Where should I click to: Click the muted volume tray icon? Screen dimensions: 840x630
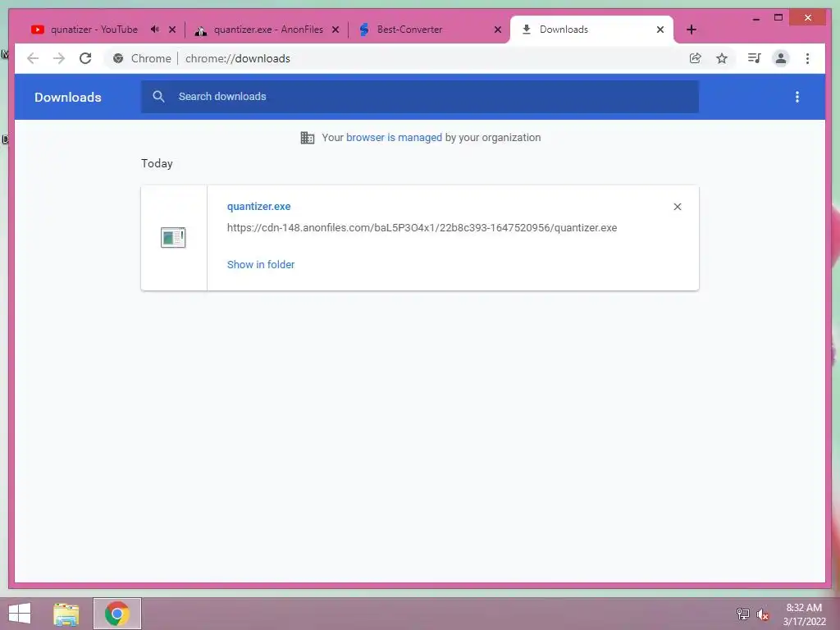point(763,614)
